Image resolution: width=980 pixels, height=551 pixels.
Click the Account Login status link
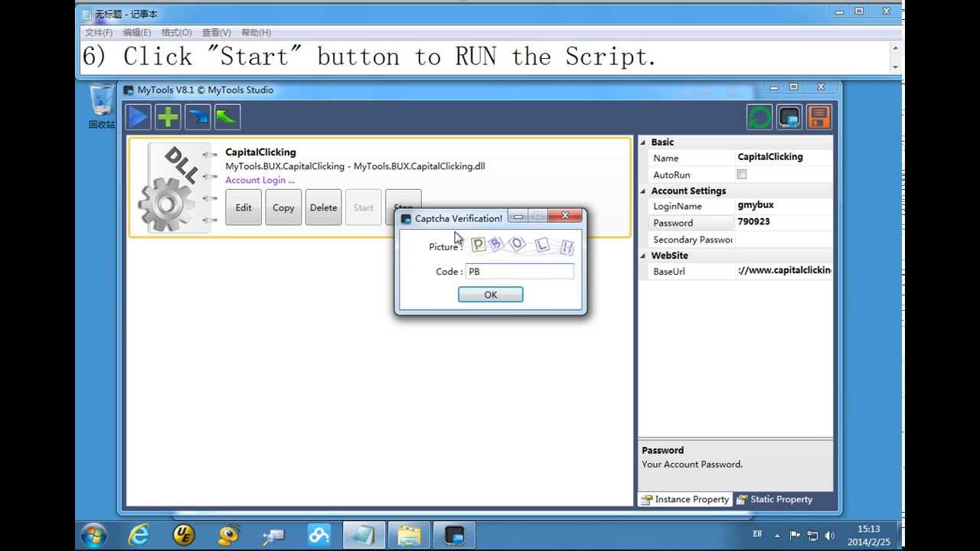click(x=260, y=180)
